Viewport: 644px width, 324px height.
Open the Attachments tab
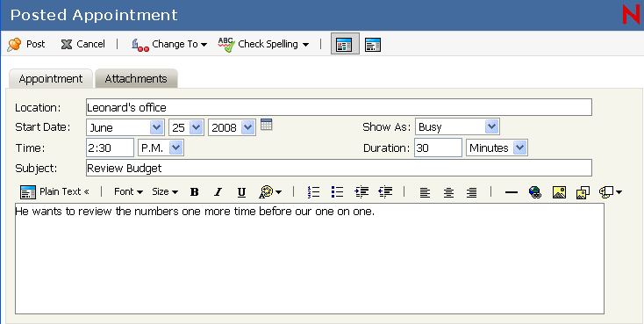[x=136, y=78]
